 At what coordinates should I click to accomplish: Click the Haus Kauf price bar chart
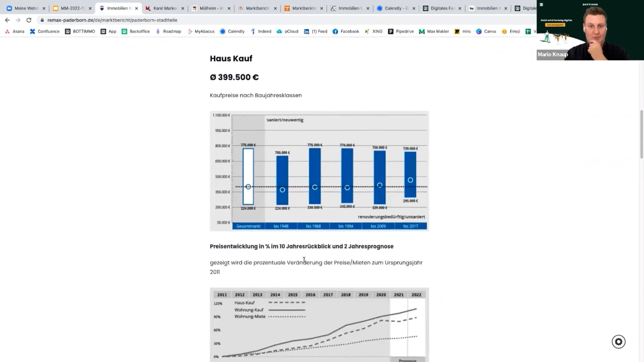[319, 171]
